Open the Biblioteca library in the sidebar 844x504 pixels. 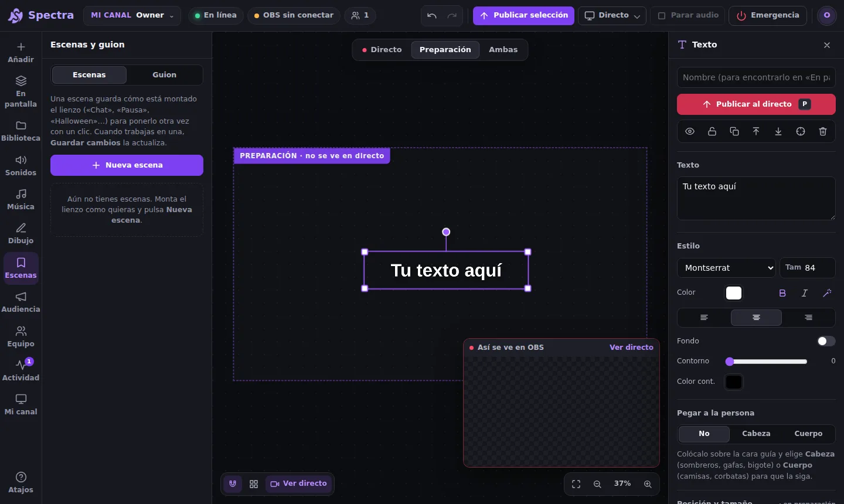21,131
